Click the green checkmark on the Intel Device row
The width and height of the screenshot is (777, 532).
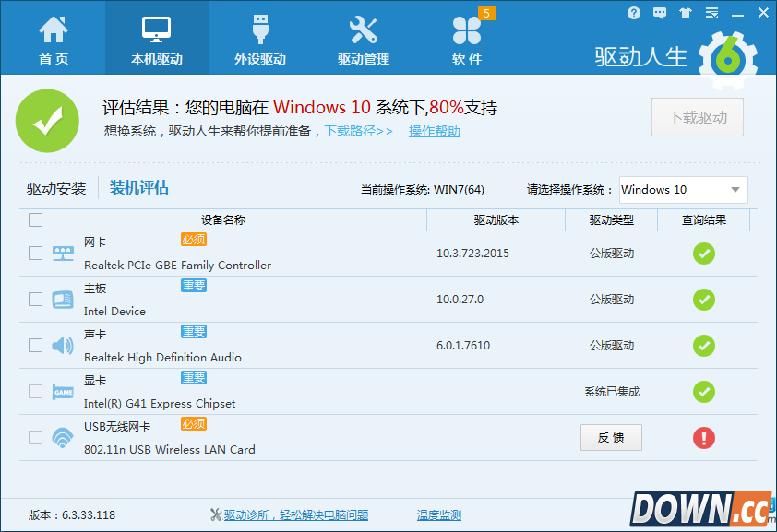704,300
